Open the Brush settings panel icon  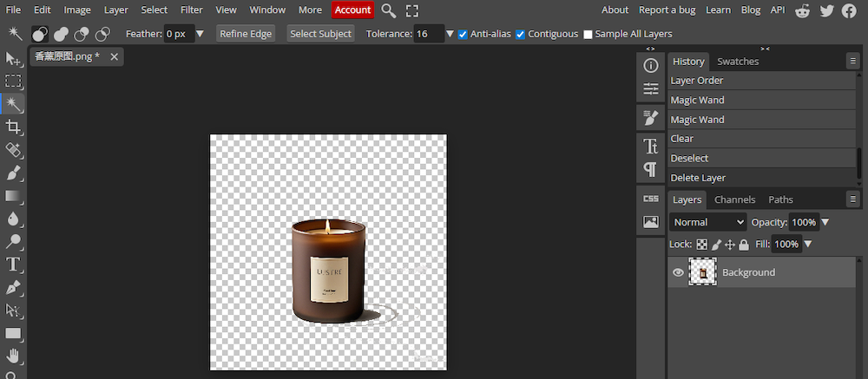tap(650, 117)
